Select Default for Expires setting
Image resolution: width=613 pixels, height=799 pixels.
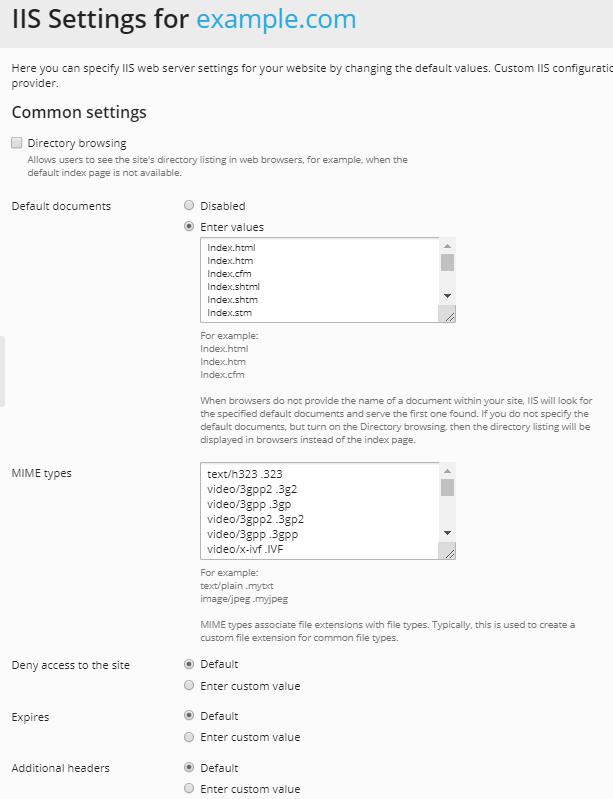[x=189, y=716]
